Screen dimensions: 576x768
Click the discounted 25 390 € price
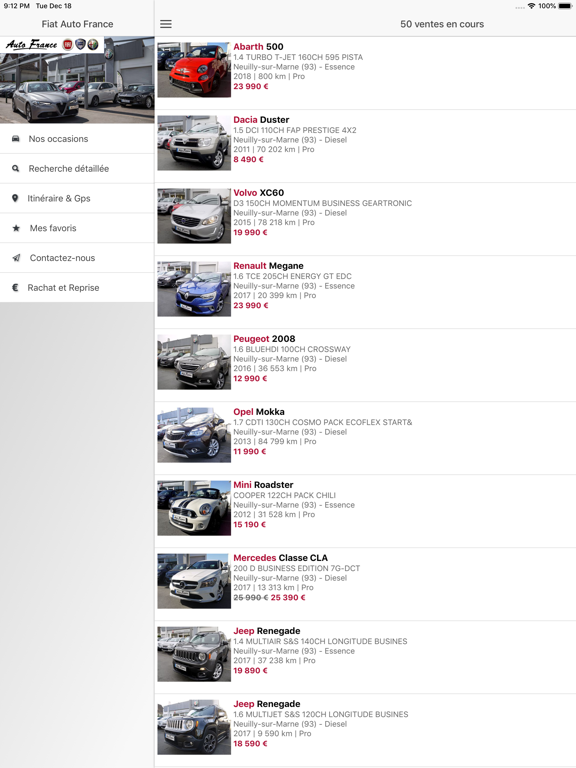click(288, 597)
